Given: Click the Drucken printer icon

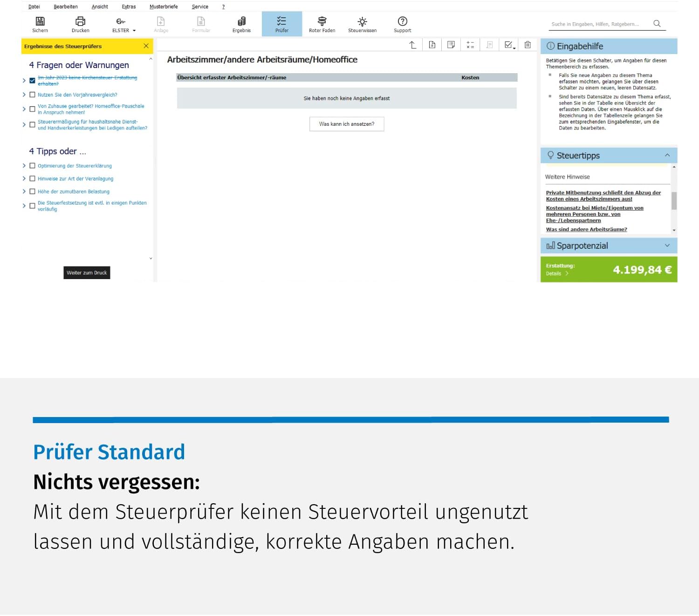Looking at the screenshot, I should coord(80,21).
